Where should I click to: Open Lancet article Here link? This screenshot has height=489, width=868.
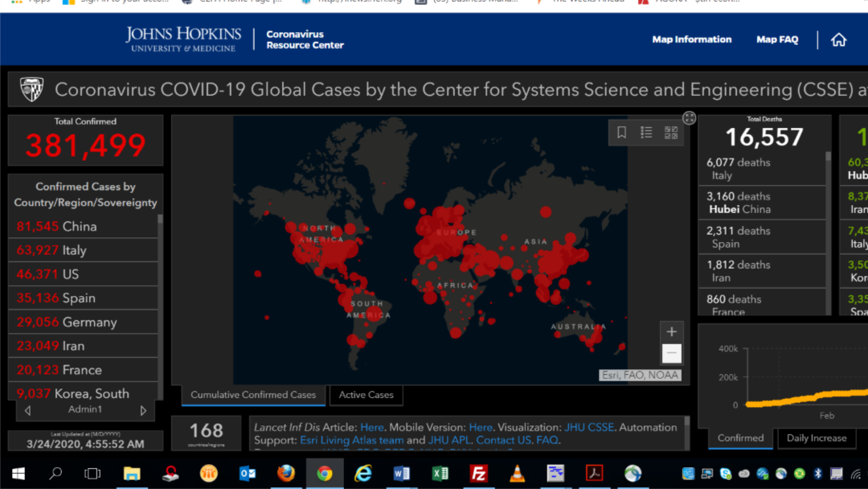click(x=371, y=427)
